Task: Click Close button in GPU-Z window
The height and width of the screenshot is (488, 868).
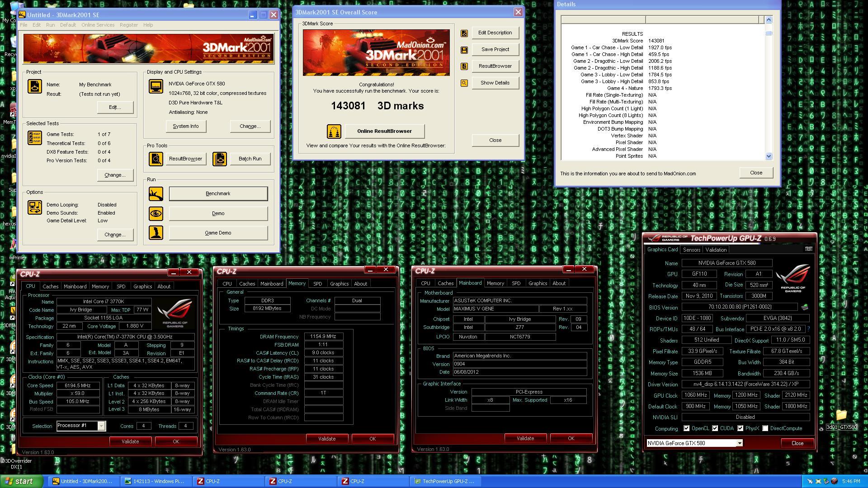Action: pos(797,443)
